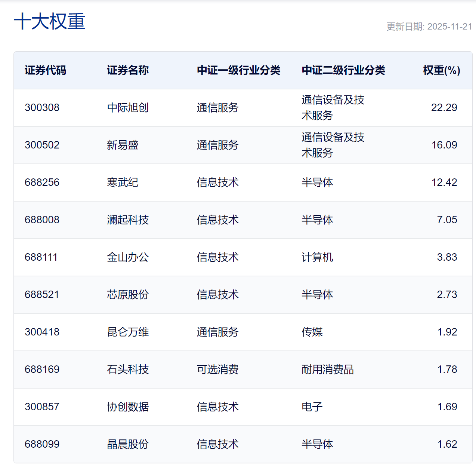This screenshot has height=469, width=476.
Task: Click 昆仑万维 stock name
Action: click(x=127, y=332)
